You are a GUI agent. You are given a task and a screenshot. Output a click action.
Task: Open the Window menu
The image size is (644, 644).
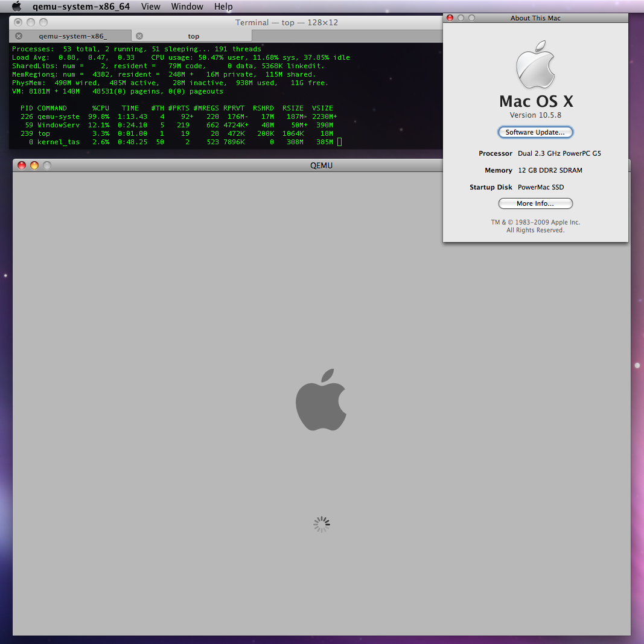pyautogui.click(x=187, y=7)
